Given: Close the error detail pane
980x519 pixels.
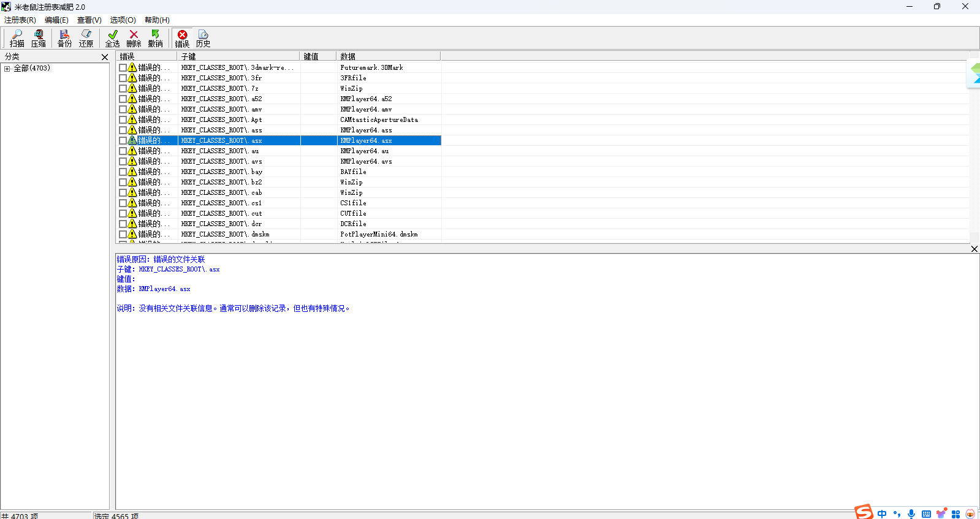Looking at the screenshot, I should click(974, 249).
